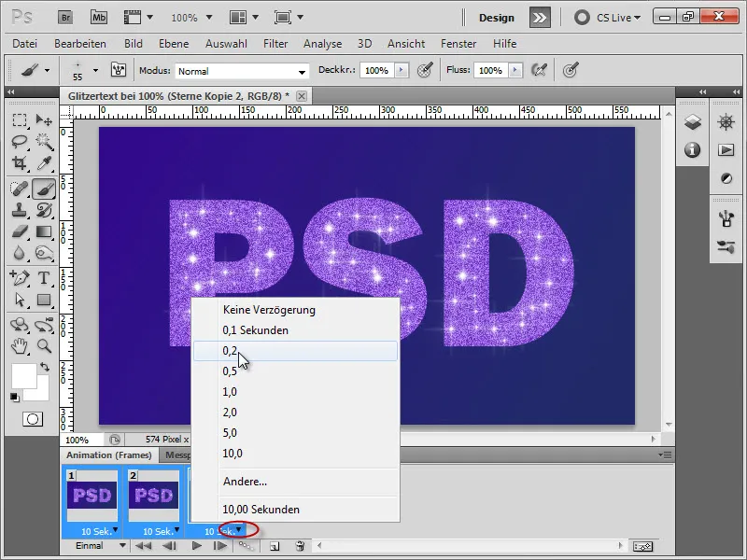
Task: Open frame 2 delay time dropdown
Action: (176, 530)
